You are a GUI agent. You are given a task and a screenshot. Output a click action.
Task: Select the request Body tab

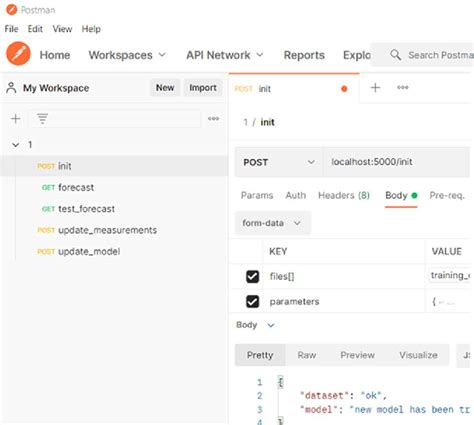(x=401, y=195)
